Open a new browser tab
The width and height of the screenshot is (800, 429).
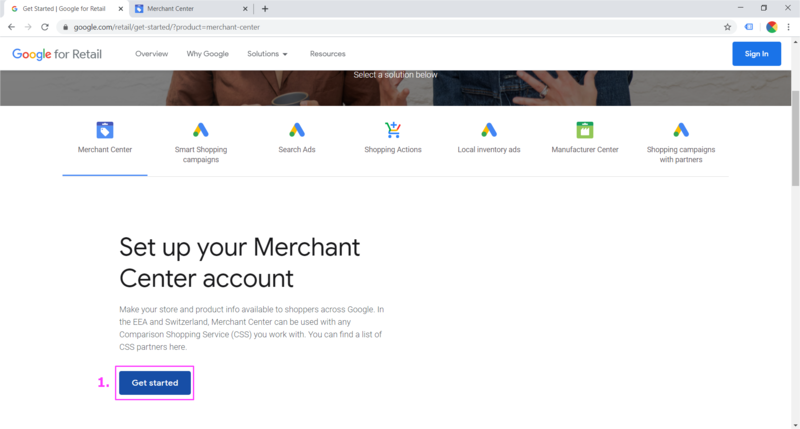pos(265,8)
